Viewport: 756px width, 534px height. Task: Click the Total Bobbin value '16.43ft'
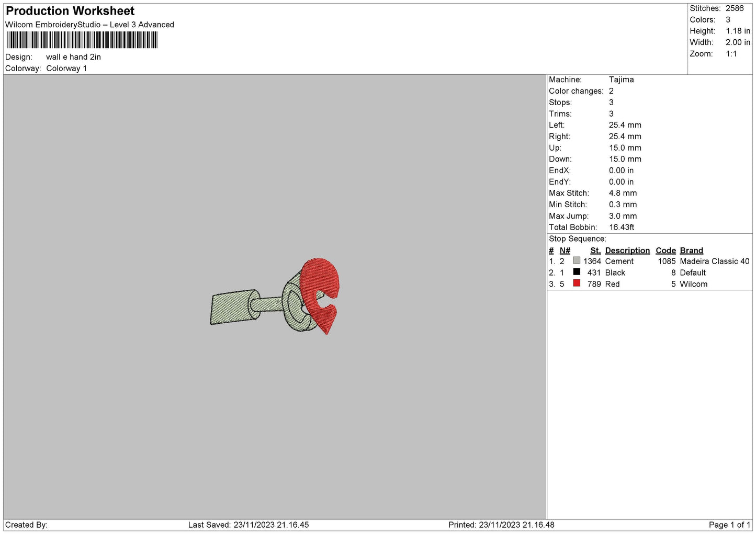pos(622,228)
